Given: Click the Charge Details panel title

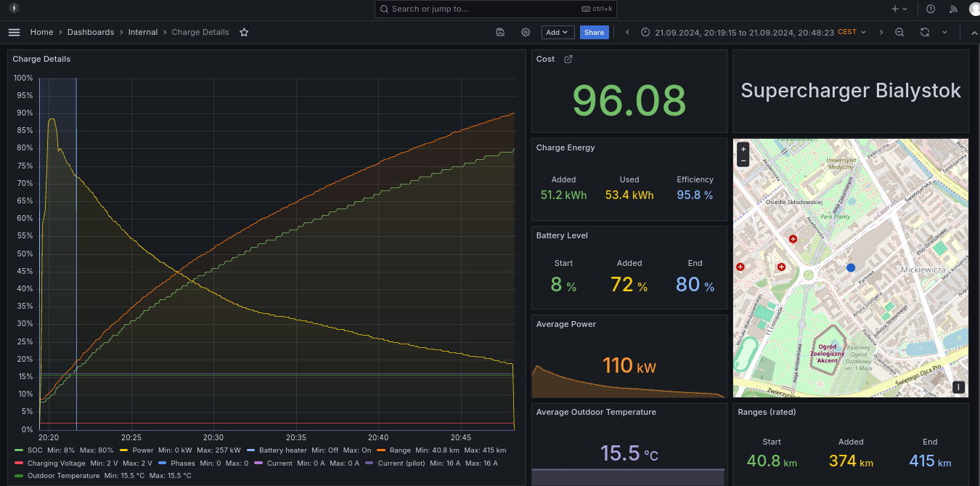Looking at the screenshot, I should pyautogui.click(x=41, y=59).
